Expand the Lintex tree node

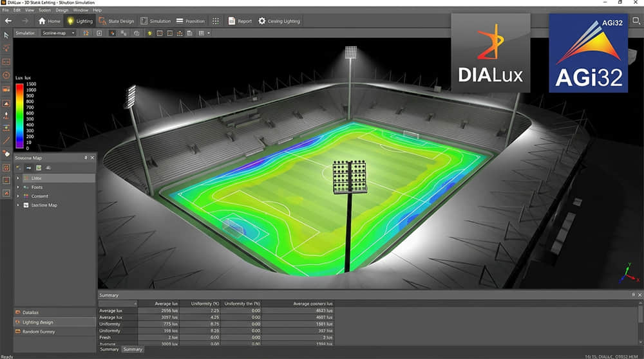click(17, 178)
